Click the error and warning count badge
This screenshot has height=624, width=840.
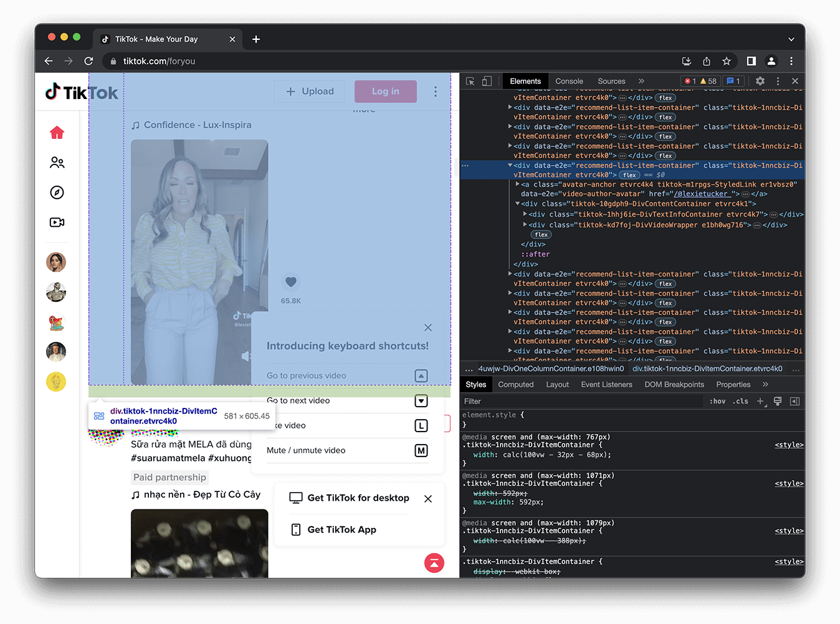[x=701, y=82]
